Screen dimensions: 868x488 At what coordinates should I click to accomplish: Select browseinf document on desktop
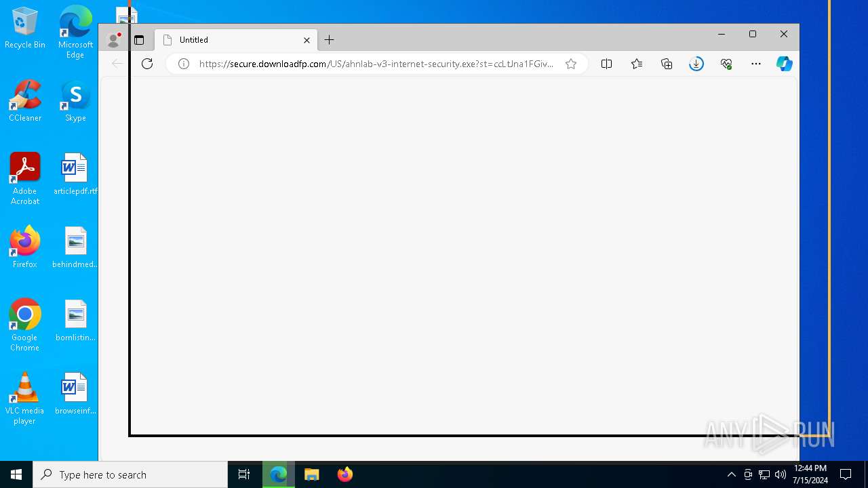point(75,394)
